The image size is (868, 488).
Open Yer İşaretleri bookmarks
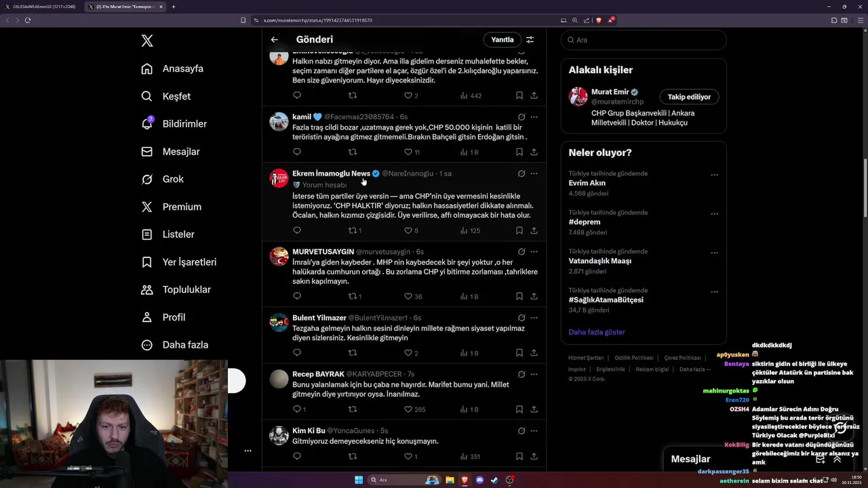[178, 262]
